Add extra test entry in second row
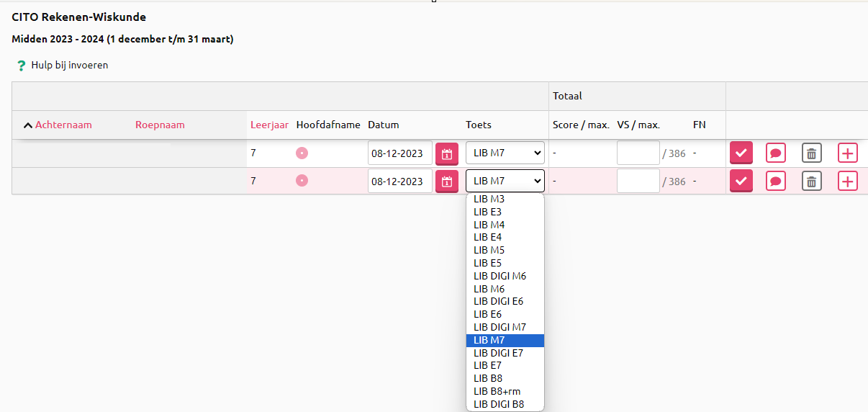The width and height of the screenshot is (868, 412). (x=848, y=181)
